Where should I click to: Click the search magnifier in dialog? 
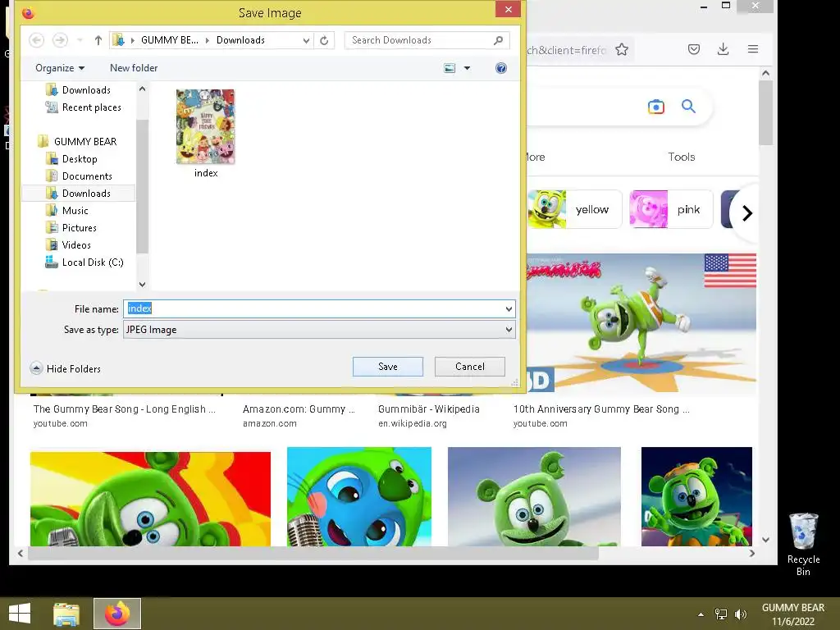[498, 40]
